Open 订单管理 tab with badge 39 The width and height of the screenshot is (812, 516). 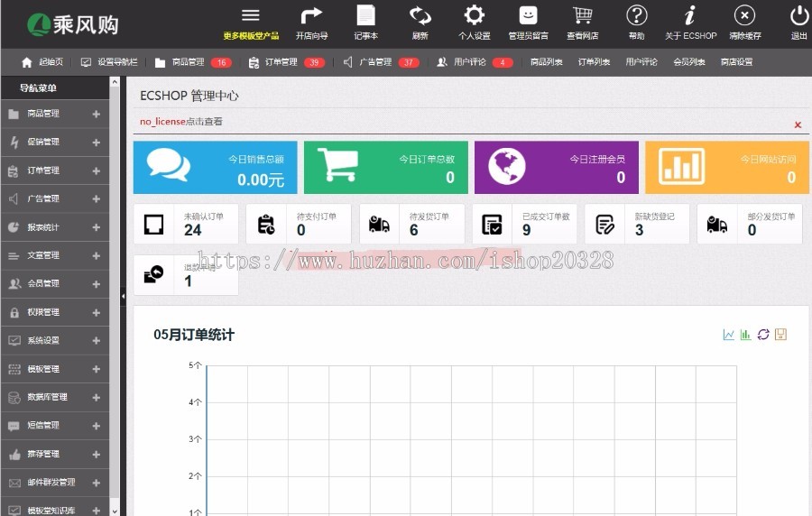[x=286, y=62]
